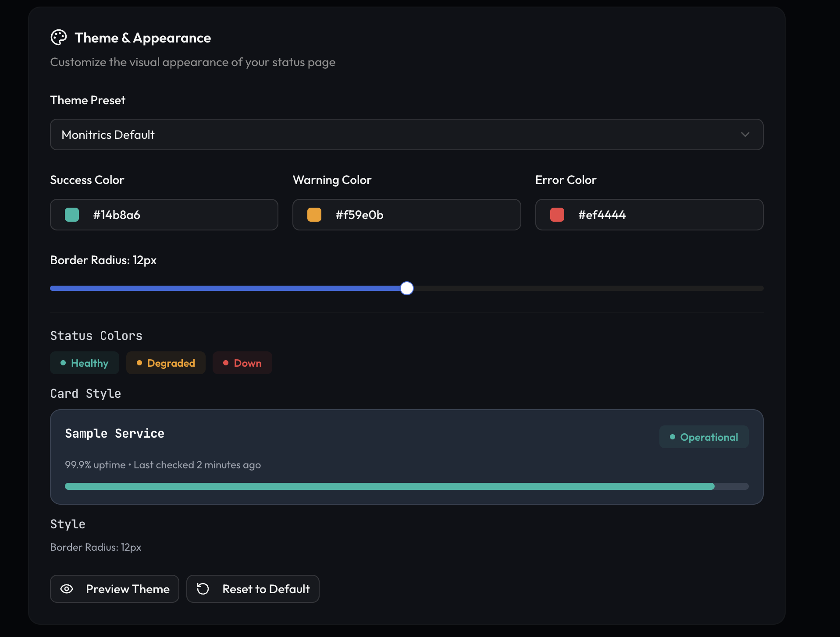
Task: Click the teal dot in the Operational badge
Action: tap(672, 436)
